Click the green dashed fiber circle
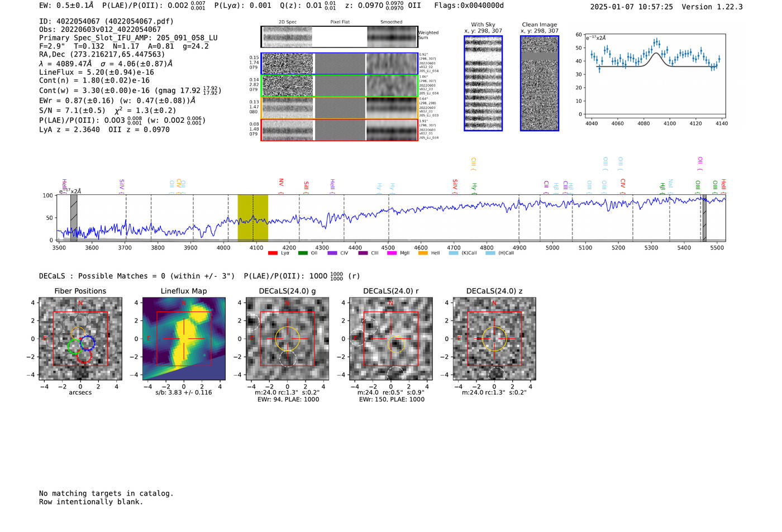Image resolution: width=782 pixels, height=532 pixels. point(75,347)
